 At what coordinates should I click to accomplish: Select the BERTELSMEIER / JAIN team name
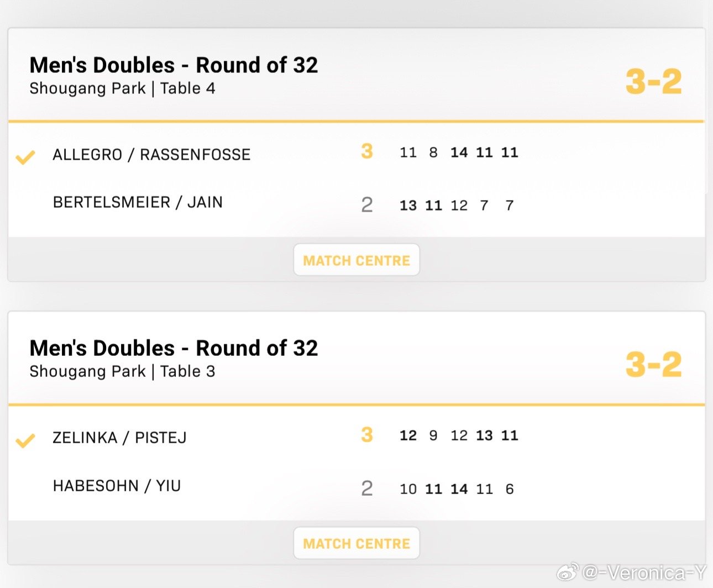pyautogui.click(x=138, y=202)
